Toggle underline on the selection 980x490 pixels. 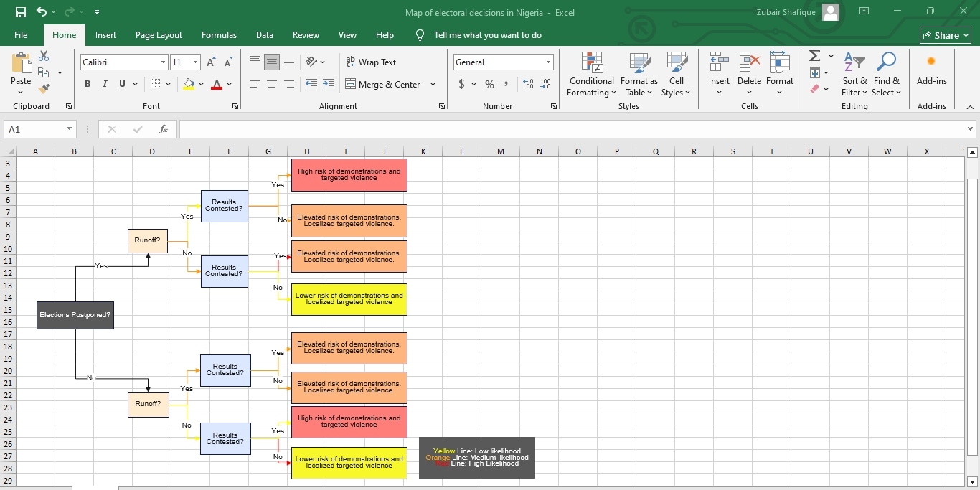click(x=121, y=84)
